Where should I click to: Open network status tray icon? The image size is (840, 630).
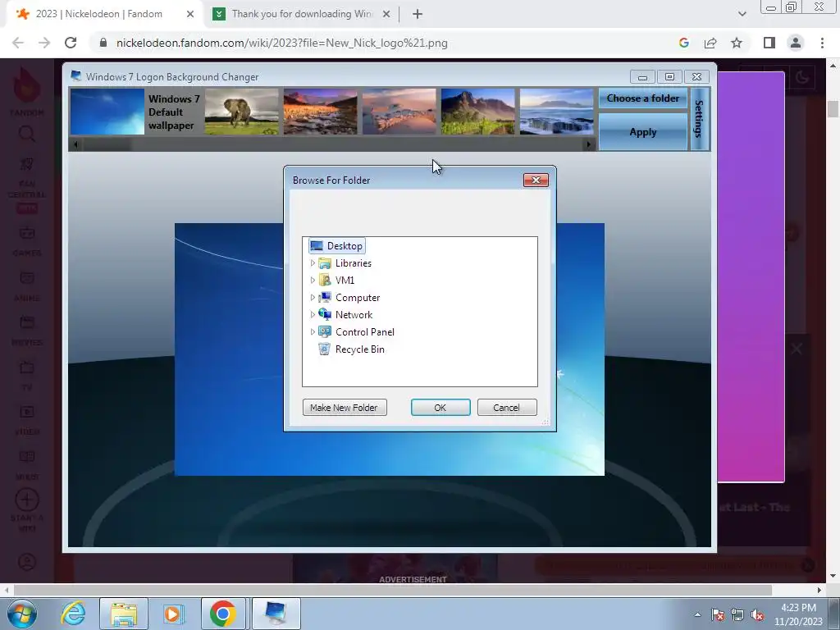(x=737, y=614)
